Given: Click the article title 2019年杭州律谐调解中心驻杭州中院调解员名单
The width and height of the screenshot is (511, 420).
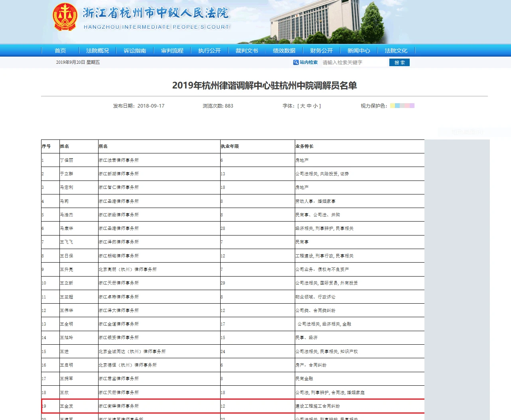Looking at the screenshot, I should [x=264, y=86].
